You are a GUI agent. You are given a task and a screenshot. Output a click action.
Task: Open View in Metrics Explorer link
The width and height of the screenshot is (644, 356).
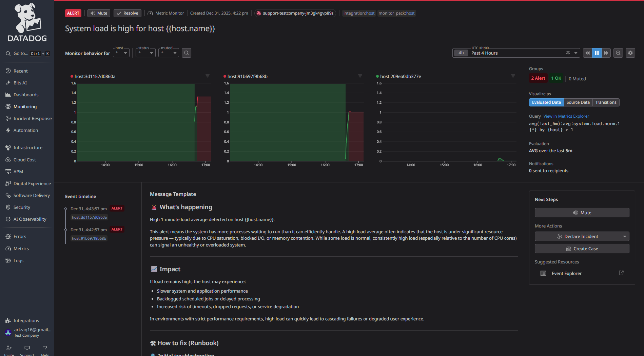tap(566, 116)
